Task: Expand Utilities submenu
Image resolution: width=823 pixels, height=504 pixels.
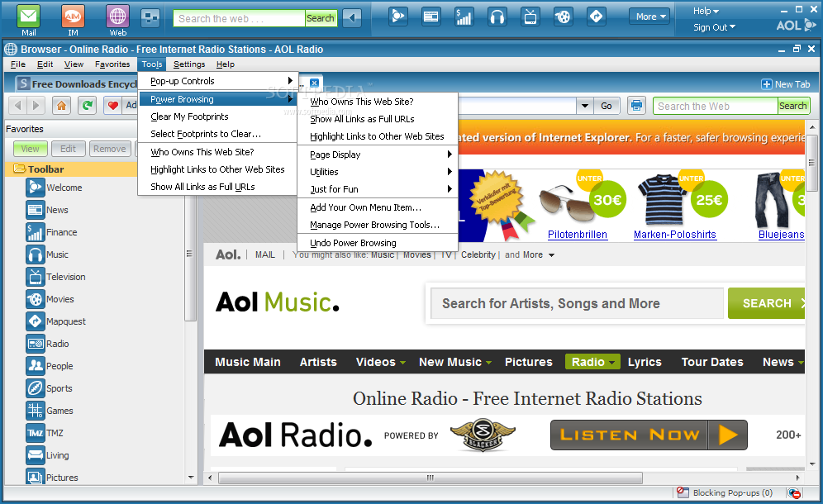Action: [x=378, y=172]
